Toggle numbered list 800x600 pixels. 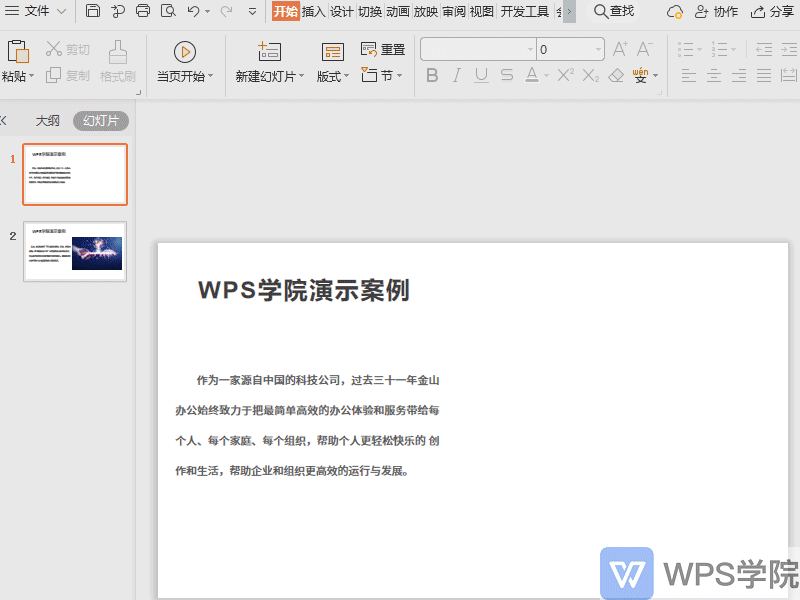pos(720,49)
